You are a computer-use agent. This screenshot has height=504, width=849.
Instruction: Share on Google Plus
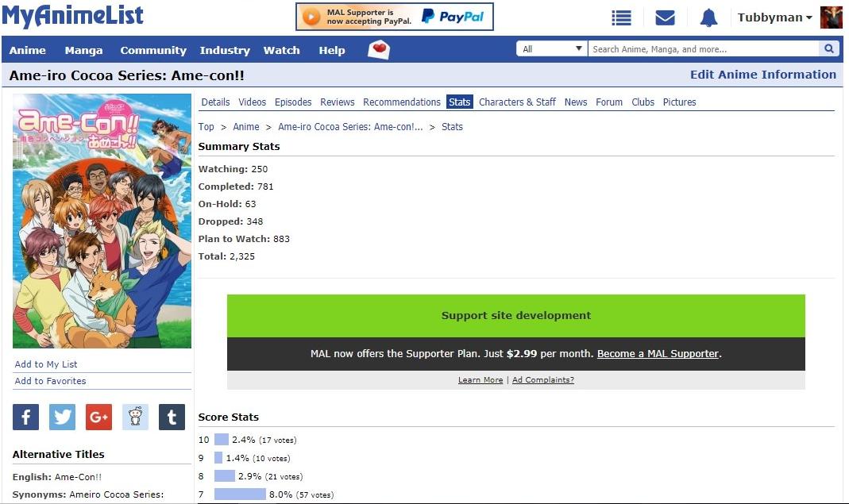(98, 417)
